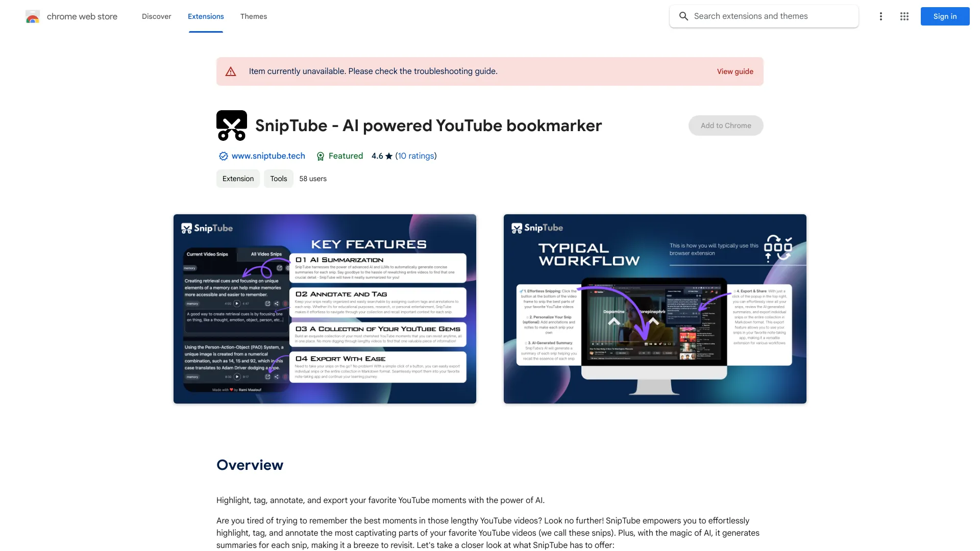Select the Themes tab in navigation bar
This screenshot has width=980, height=551.
[253, 15]
